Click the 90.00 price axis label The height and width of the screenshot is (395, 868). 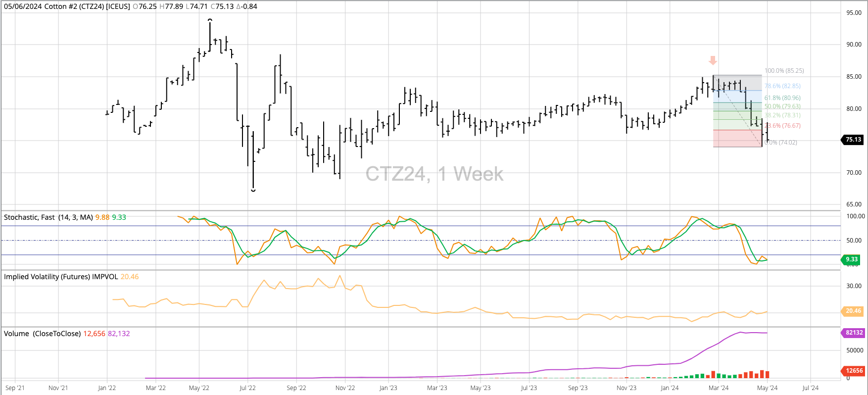[854, 45]
